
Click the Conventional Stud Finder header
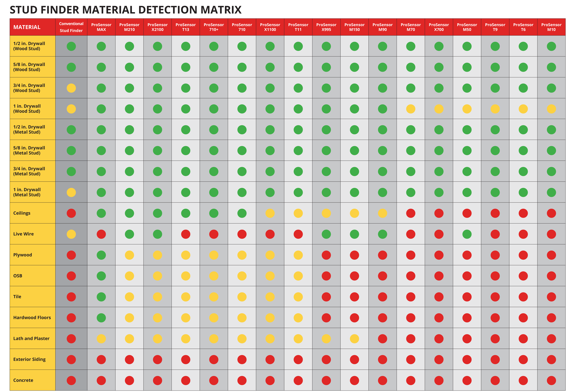click(x=71, y=27)
